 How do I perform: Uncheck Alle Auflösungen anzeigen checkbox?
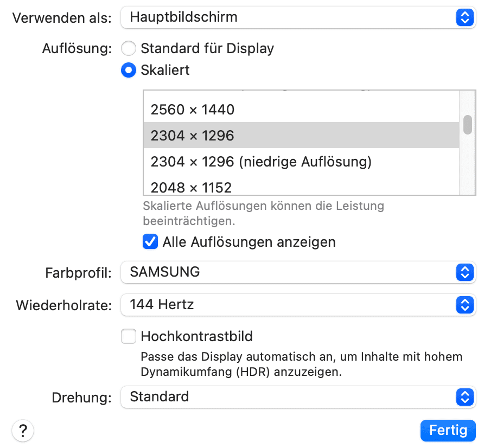pos(150,242)
